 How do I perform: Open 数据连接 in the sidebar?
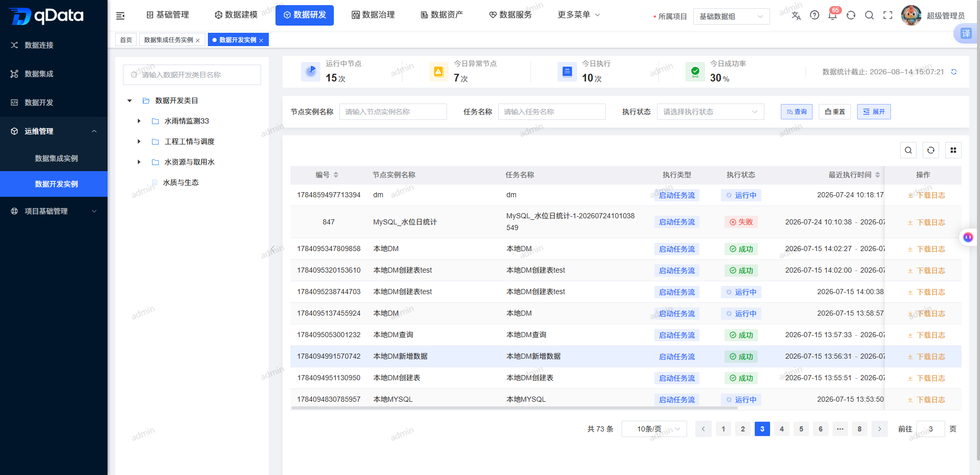tap(54, 45)
